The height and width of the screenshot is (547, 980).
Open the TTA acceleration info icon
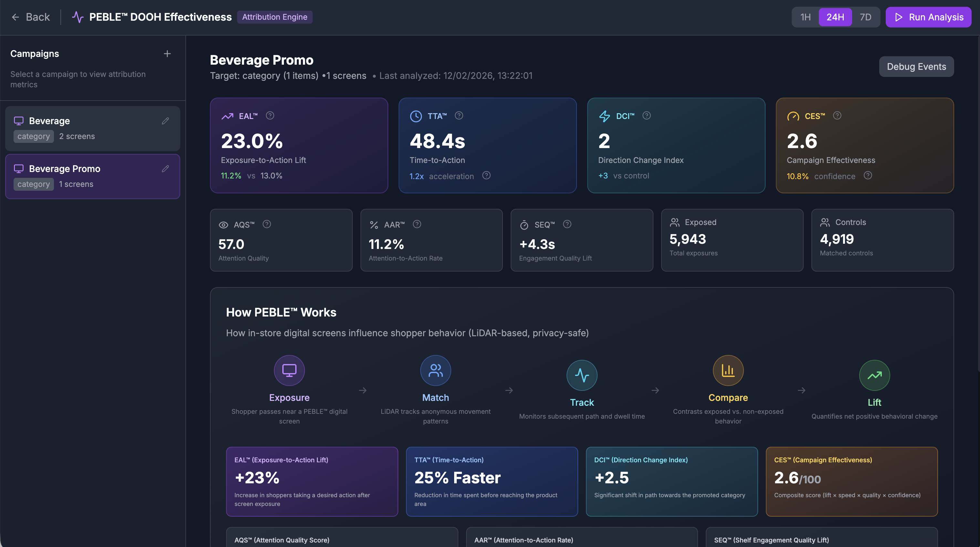click(x=486, y=176)
